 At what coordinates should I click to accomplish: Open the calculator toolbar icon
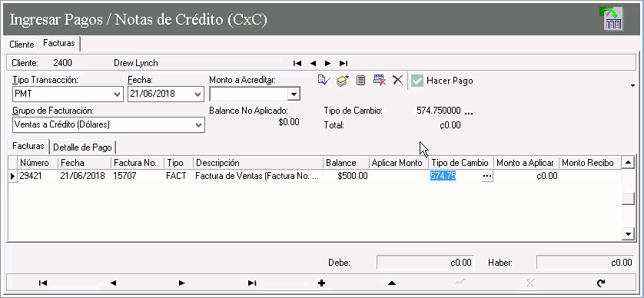coord(360,80)
